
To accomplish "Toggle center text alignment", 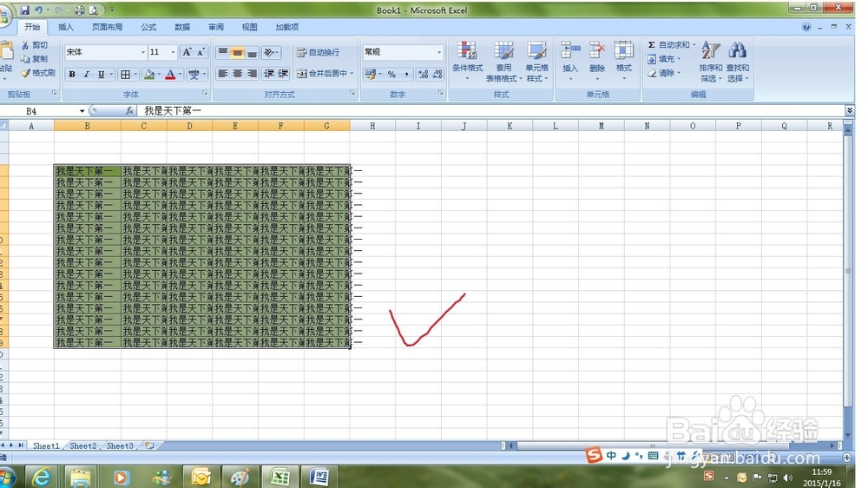I will [238, 73].
